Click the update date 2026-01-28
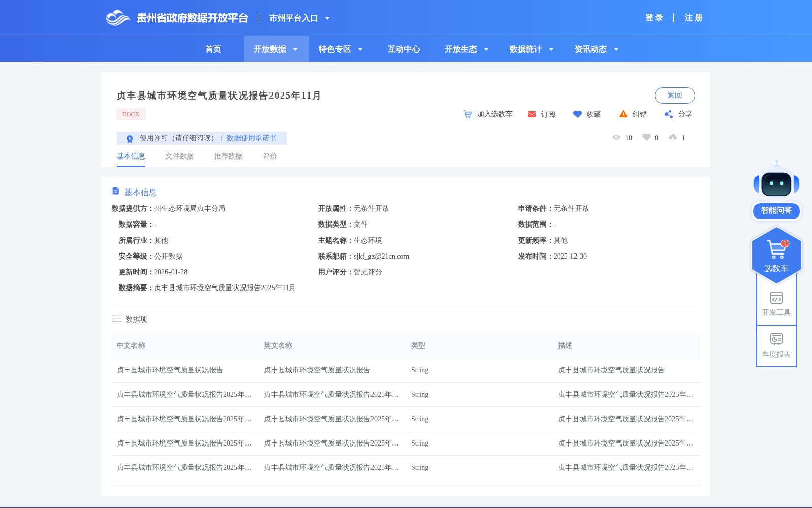The width and height of the screenshot is (812, 508). pyautogui.click(x=171, y=272)
